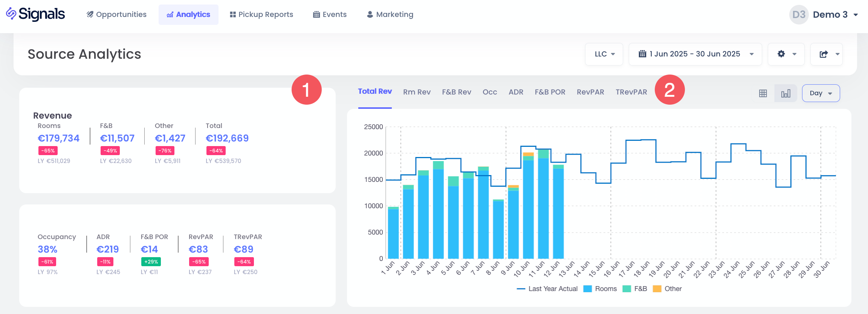Click the D3 user avatar
Image resolution: width=868 pixels, height=314 pixels.
tap(798, 15)
